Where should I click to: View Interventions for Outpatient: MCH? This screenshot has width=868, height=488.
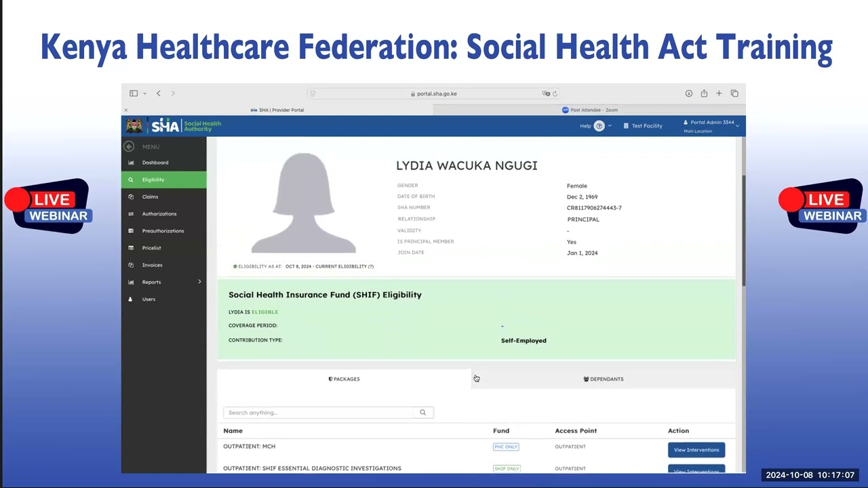click(696, 450)
